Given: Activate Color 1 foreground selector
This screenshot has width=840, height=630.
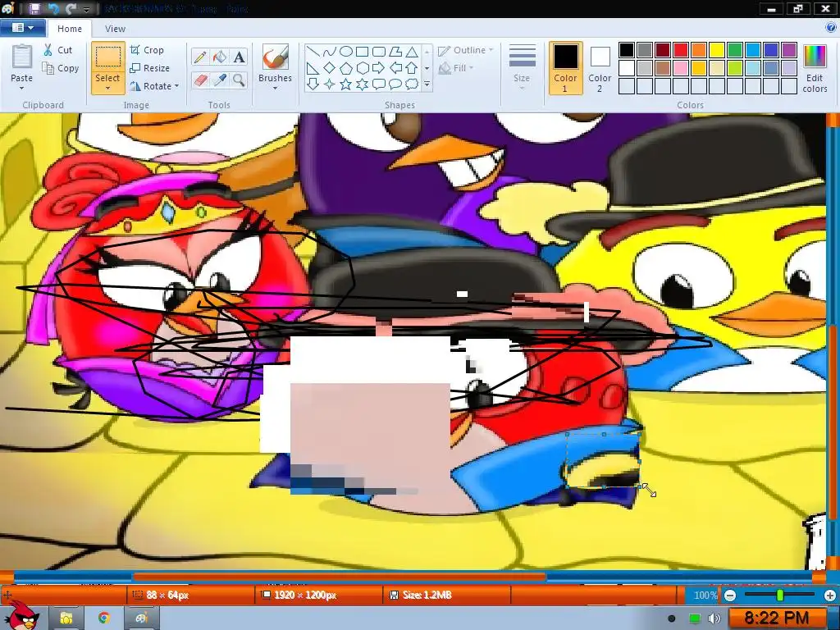Looking at the screenshot, I should click(566, 68).
